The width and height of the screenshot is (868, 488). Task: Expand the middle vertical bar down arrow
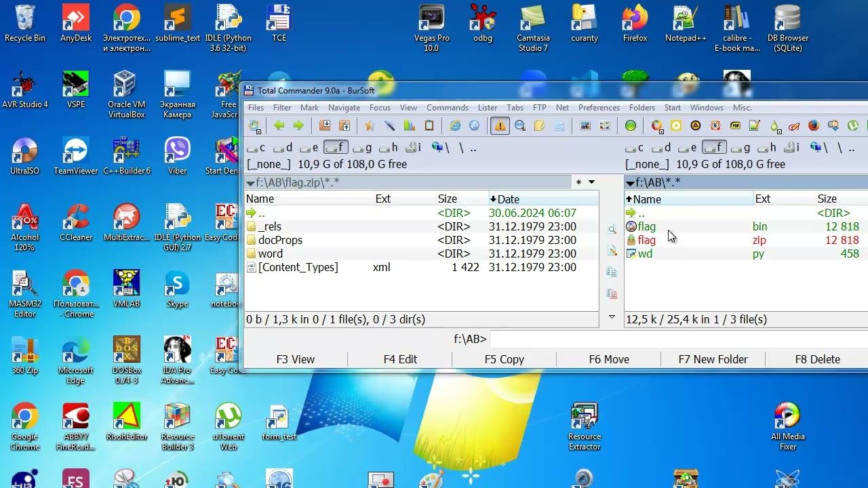tap(612, 317)
